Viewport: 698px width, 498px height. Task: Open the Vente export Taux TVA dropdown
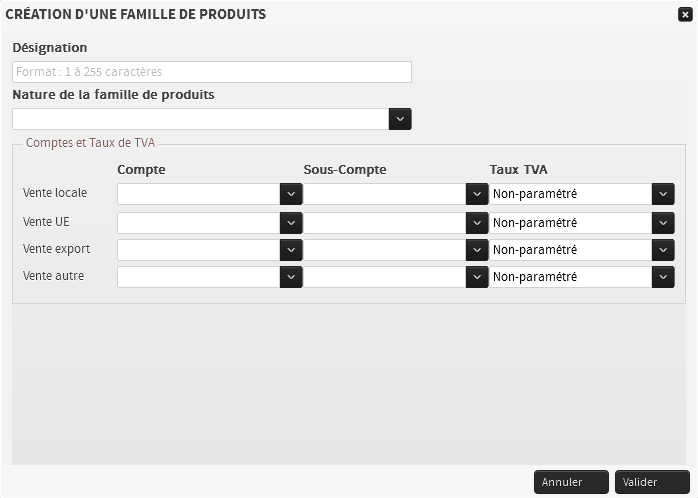coord(663,250)
